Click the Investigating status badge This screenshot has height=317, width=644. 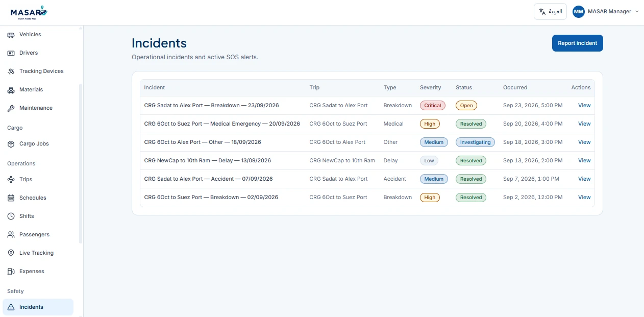(x=475, y=142)
